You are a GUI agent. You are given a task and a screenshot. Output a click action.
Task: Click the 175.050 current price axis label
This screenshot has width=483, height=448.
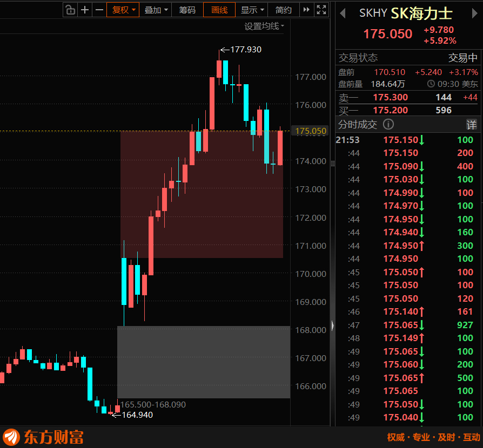click(x=310, y=131)
